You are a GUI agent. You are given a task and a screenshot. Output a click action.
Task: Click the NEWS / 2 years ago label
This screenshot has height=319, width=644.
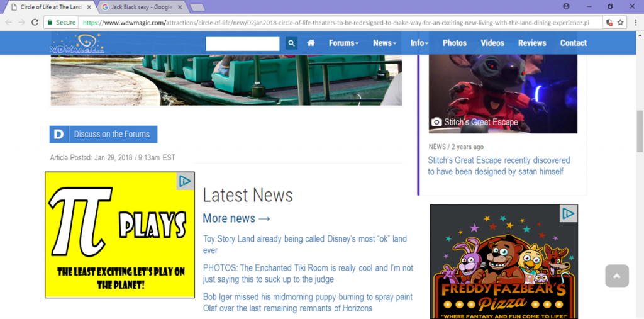click(457, 147)
